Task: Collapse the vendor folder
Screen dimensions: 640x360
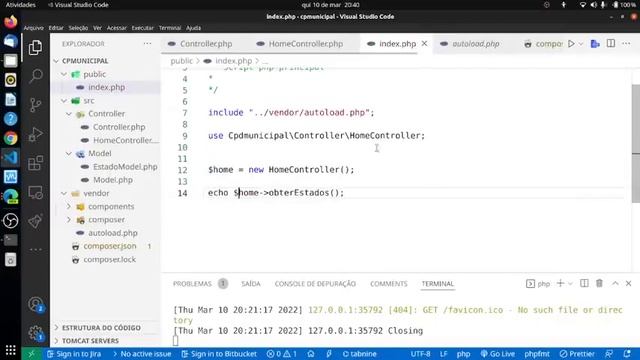Action: click(x=64, y=193)
